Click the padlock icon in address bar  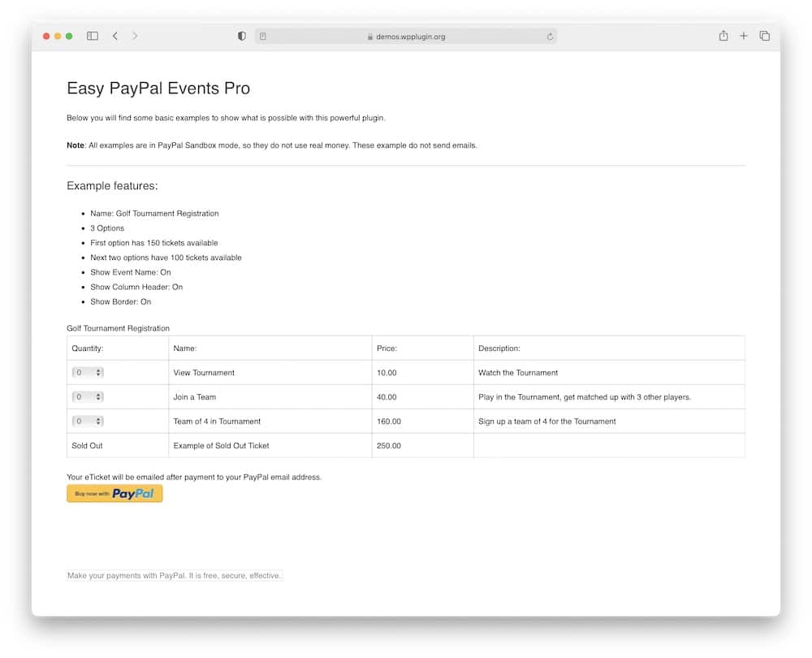[370, 37]
